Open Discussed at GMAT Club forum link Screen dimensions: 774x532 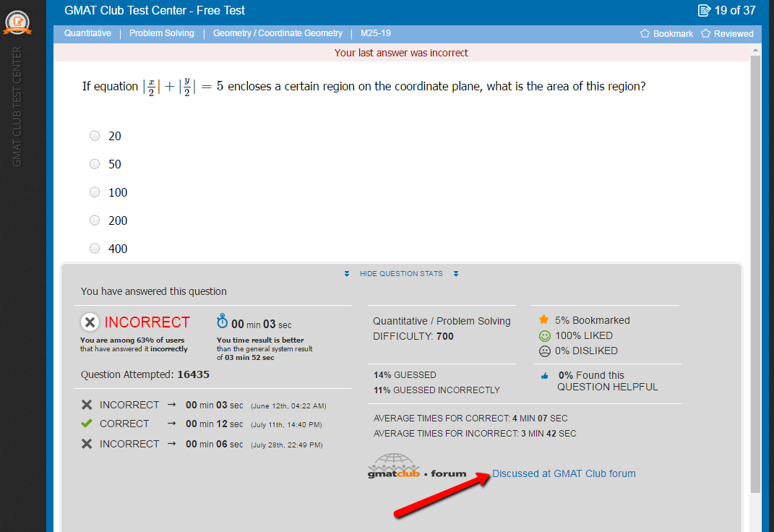coord(564,474)
